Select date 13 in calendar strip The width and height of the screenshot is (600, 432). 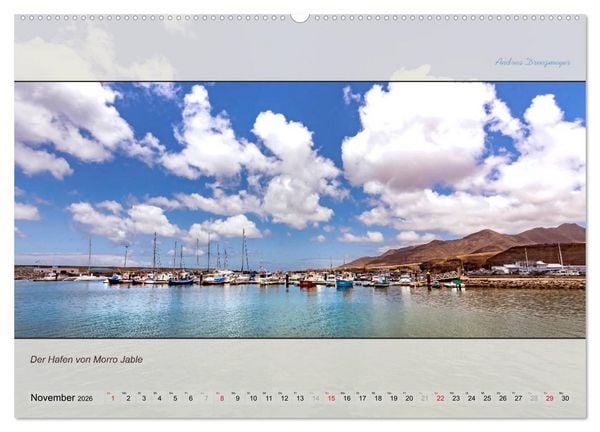point(300,398)
